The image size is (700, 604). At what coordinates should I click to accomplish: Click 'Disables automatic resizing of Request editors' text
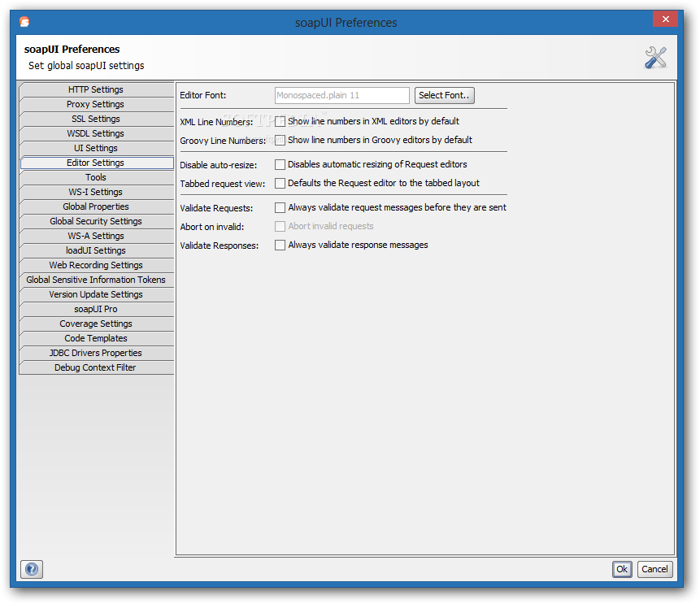(377, 165)
